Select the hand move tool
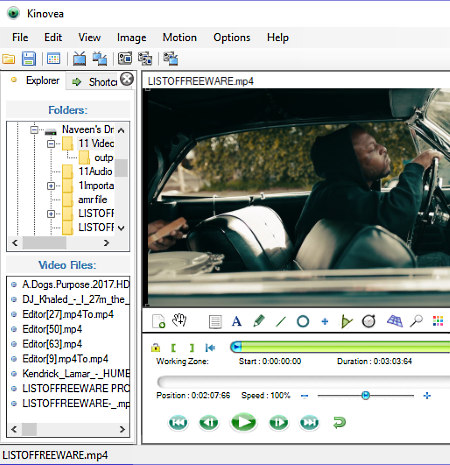The height and width of the screenshot is (465, 450). coord(179,321)
